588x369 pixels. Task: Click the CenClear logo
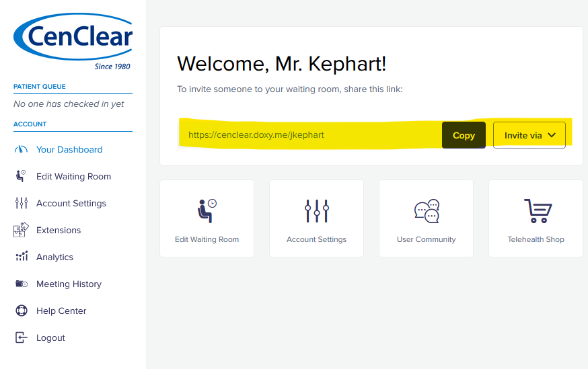tap(73, 41)
